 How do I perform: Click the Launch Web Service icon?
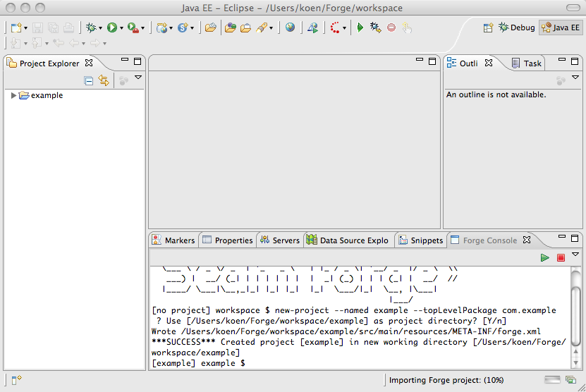point(313,27)
